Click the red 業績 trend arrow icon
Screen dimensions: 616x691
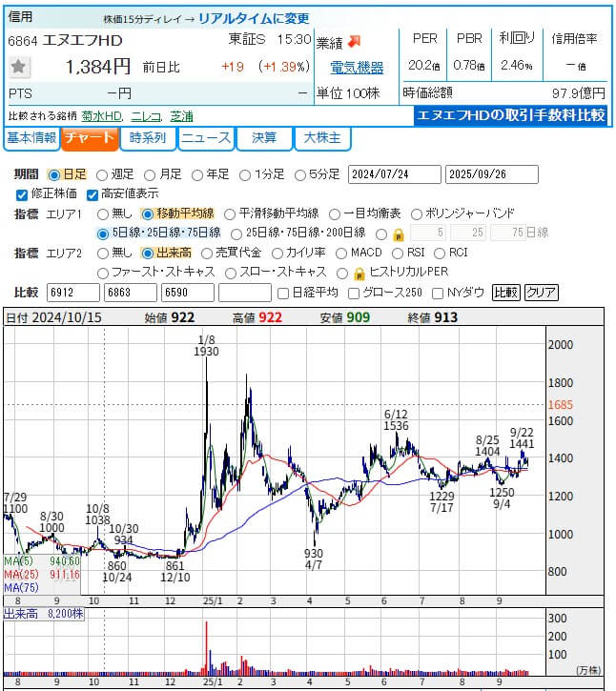354,41
